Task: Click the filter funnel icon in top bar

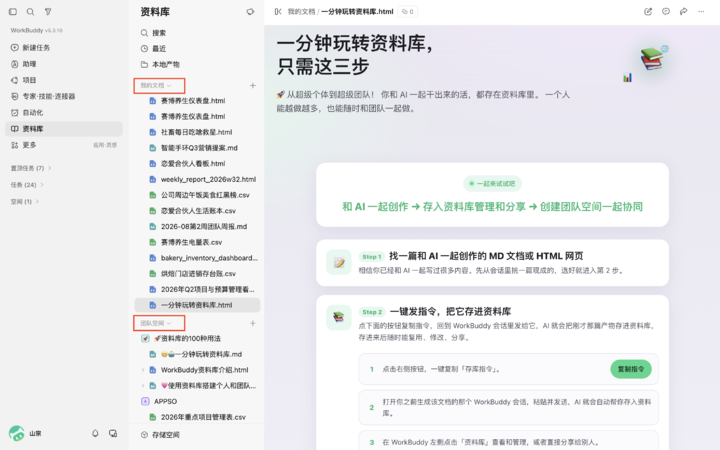Action: click(x=48, y=11)
